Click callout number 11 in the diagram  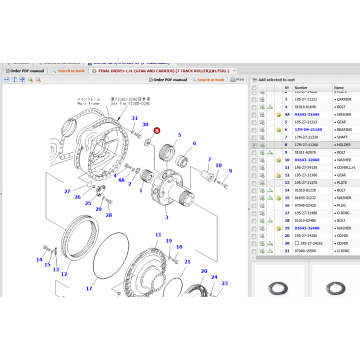pos(158,235)
